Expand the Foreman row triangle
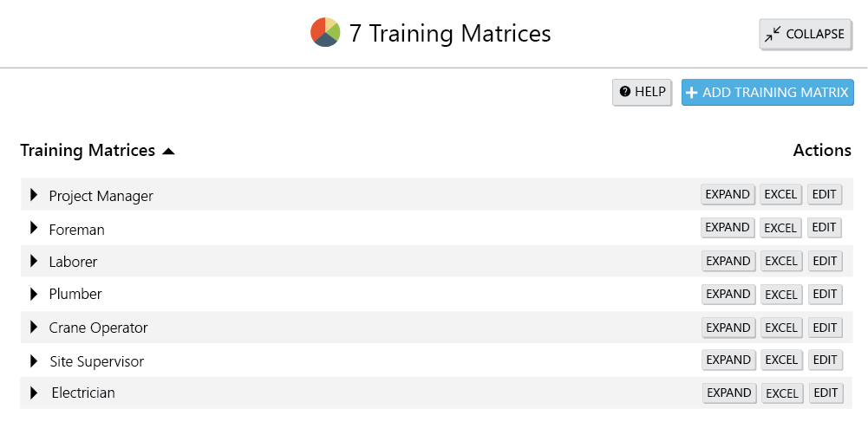 coord(34,228)
